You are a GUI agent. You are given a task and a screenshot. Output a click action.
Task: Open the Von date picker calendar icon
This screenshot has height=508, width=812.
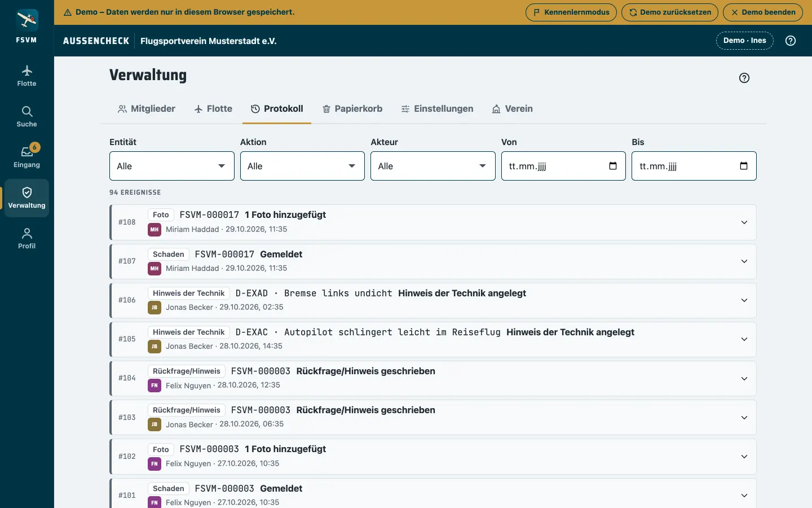613,166
